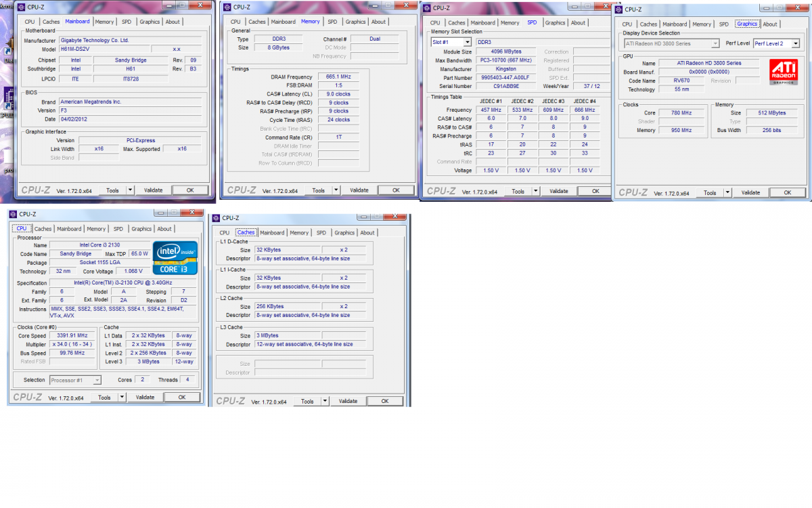
Task: Click the Intel Core i3 logo badge
Action: pyautogui.click(x=175, y=258)
